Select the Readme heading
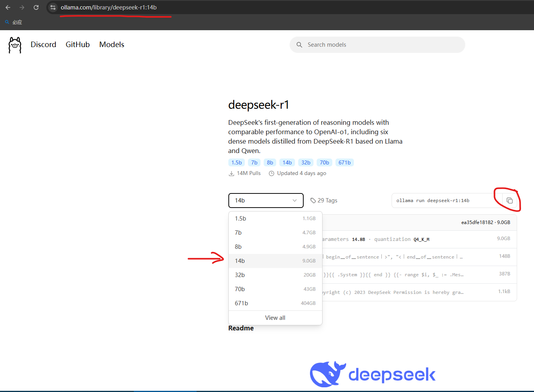The width and height of the screenshot is (534, 392). point(241,328)
